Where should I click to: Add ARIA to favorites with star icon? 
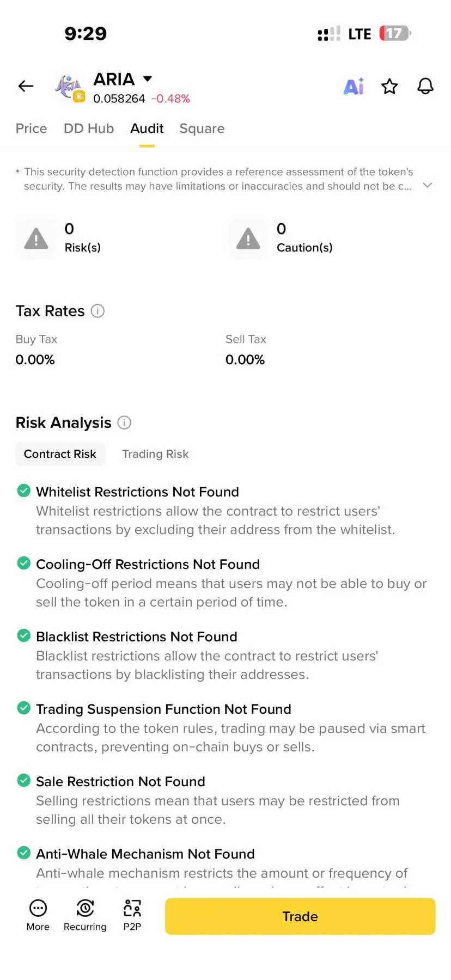(x=389, y=86)
